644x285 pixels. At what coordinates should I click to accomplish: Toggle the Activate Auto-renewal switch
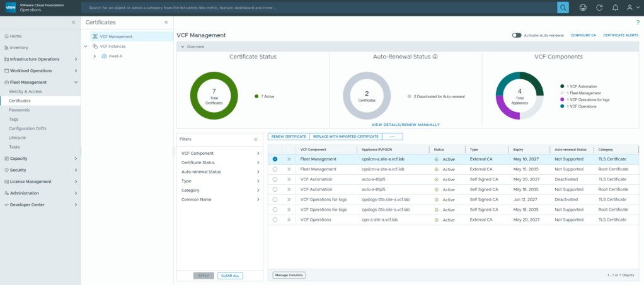517,35
